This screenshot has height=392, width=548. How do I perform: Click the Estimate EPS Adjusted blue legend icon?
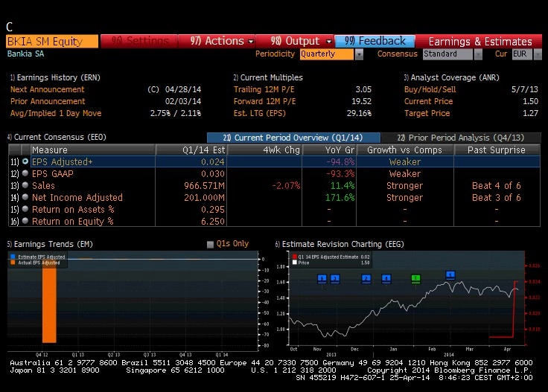(13, 257)
